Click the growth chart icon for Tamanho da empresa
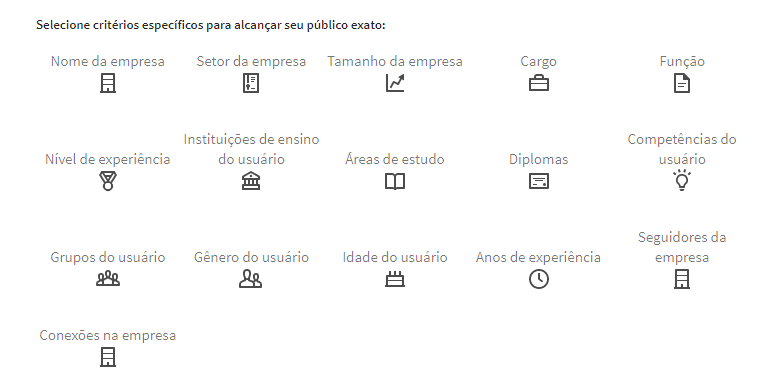Screen dimensions: 765x385 [395, 83]
